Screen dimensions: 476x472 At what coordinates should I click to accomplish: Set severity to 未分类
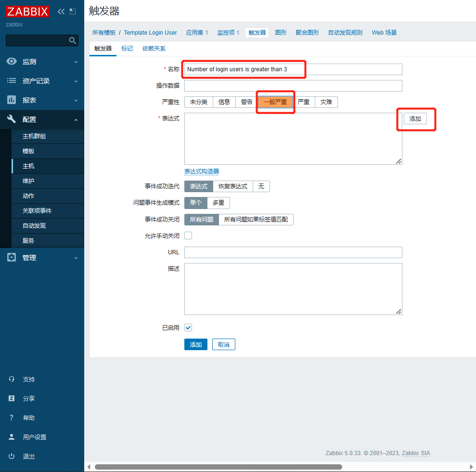[199, 102]
